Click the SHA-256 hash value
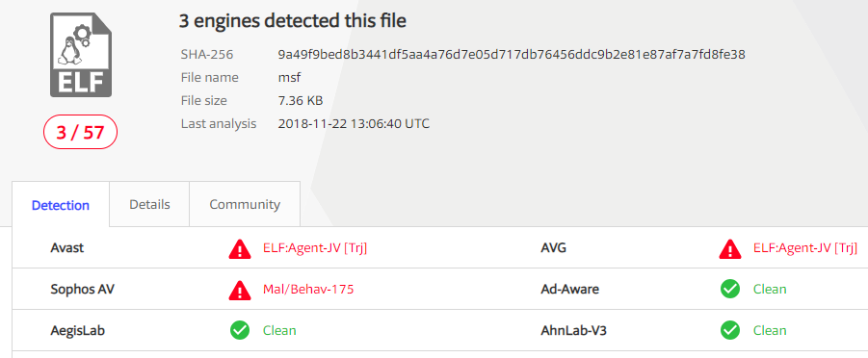This screenshot has height=358, width=868. pyautogui.click(x=512, y=54)
